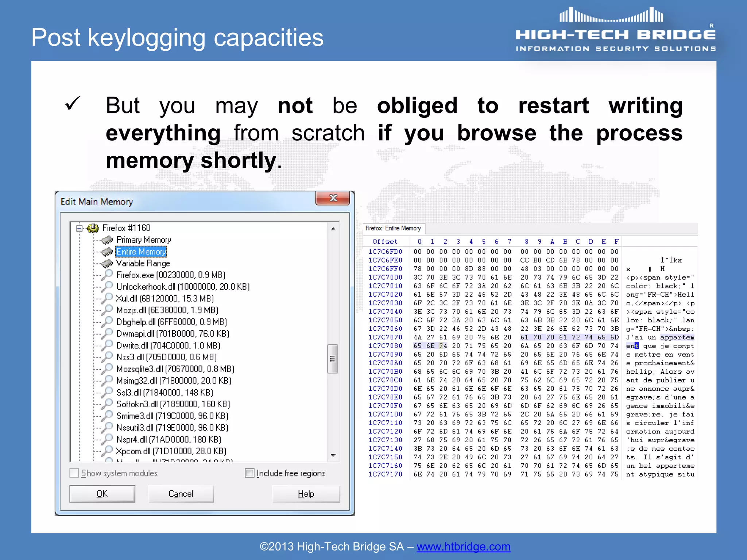Screen dimensions: 747x560
Task: Click magnifier icon beside Xpcom.dll
Action: [x=107, y=451]
